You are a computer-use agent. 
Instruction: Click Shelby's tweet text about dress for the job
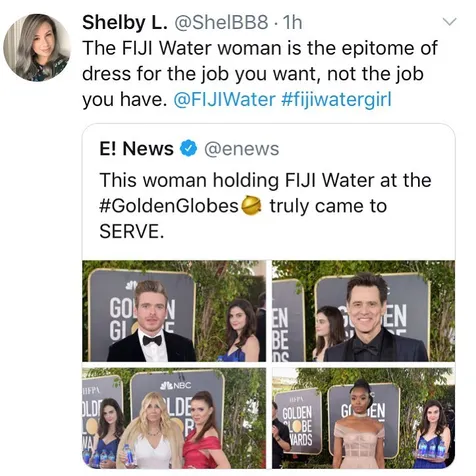pyautogui.click(x=260, y=73)
